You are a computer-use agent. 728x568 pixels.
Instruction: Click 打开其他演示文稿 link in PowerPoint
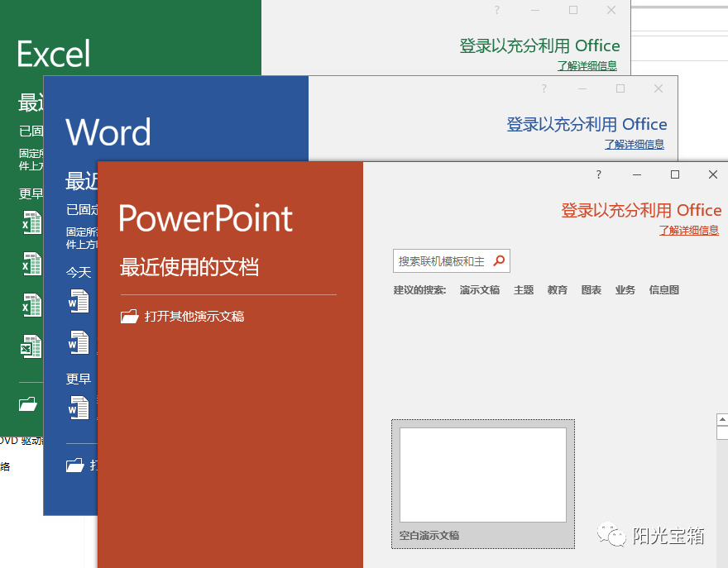[x=194, y=317]
